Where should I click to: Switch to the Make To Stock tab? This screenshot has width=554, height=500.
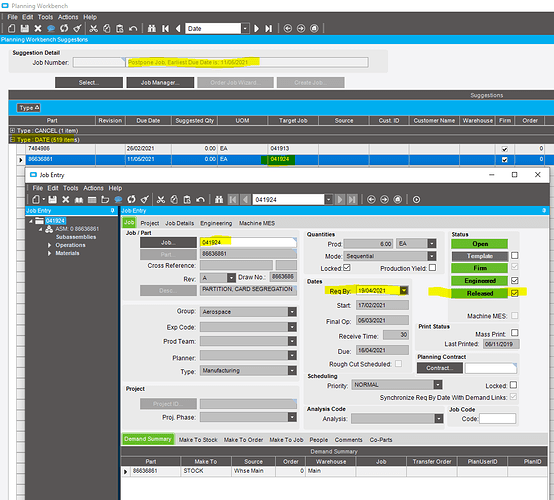tap(198, 440)
